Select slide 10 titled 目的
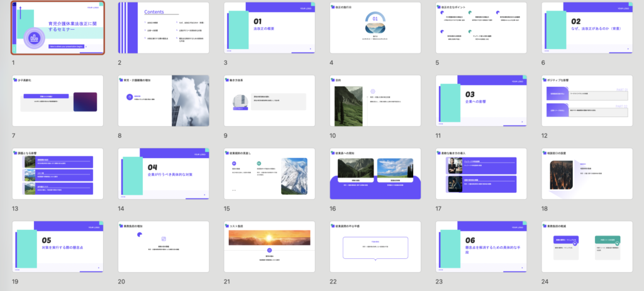644x291 pixels. [375, 100]
